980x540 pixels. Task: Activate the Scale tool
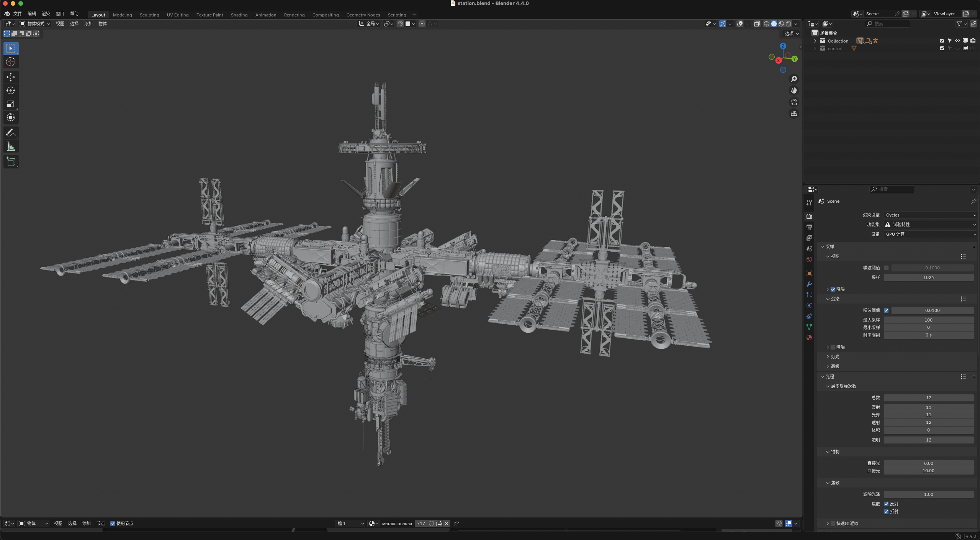click(x=11, y=104)
